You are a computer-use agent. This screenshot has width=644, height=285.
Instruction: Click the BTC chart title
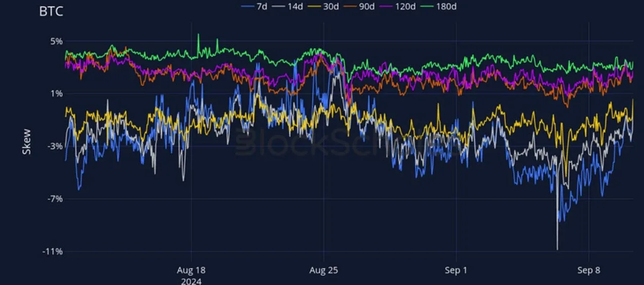click(x=51, y=12)
